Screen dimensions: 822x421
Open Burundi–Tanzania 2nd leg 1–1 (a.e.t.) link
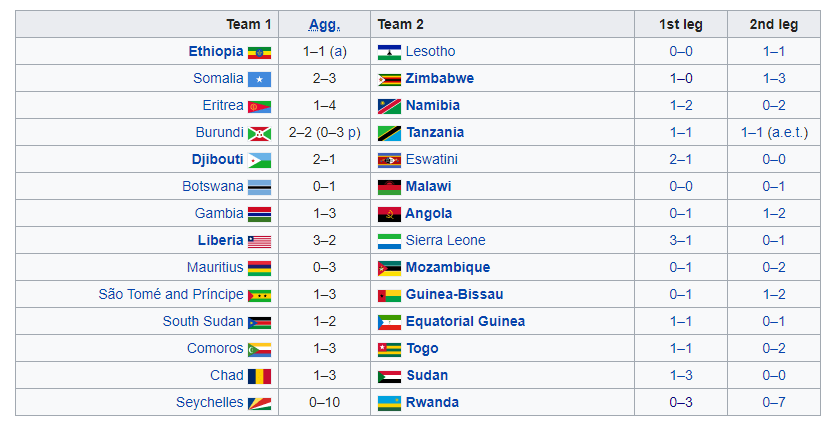[x=773, y=132]
